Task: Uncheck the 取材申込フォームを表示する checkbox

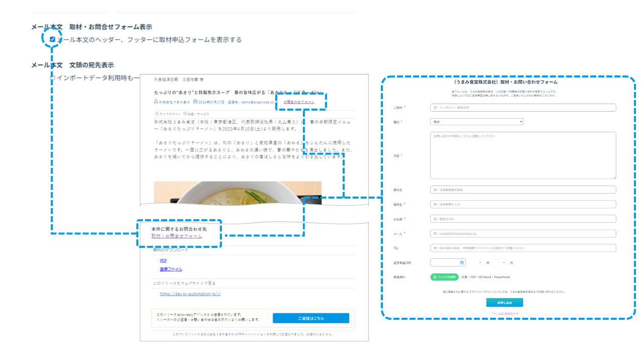Action: pos(53,39)
